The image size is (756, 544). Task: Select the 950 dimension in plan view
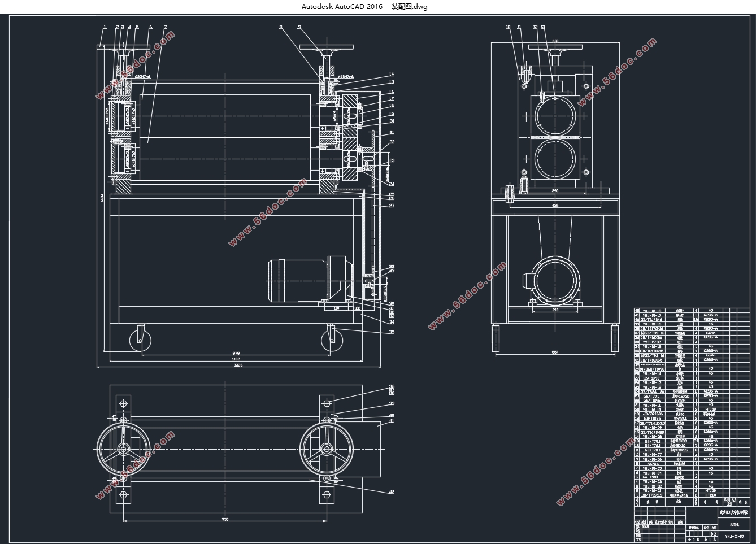[x=225, y=519]
